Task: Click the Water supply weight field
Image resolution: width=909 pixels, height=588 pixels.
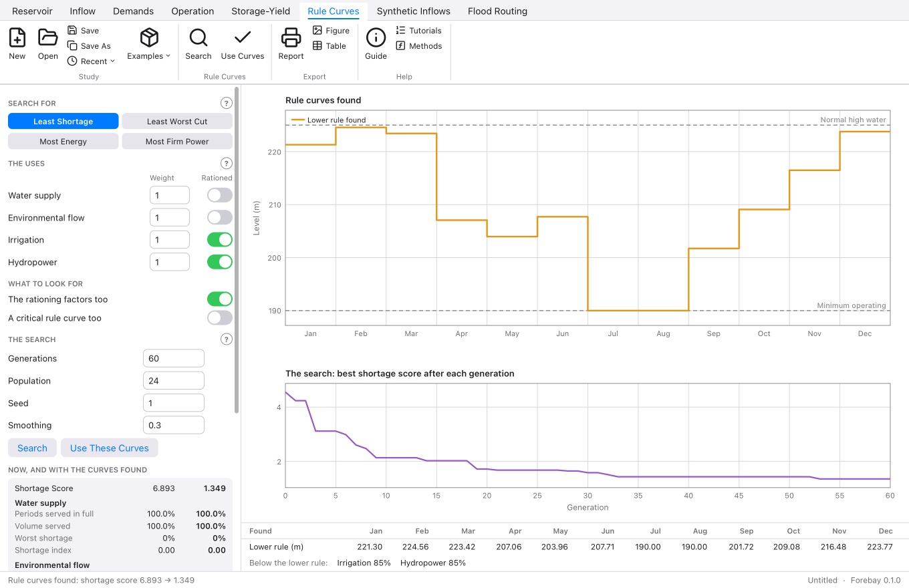Action: pos(170,195)
